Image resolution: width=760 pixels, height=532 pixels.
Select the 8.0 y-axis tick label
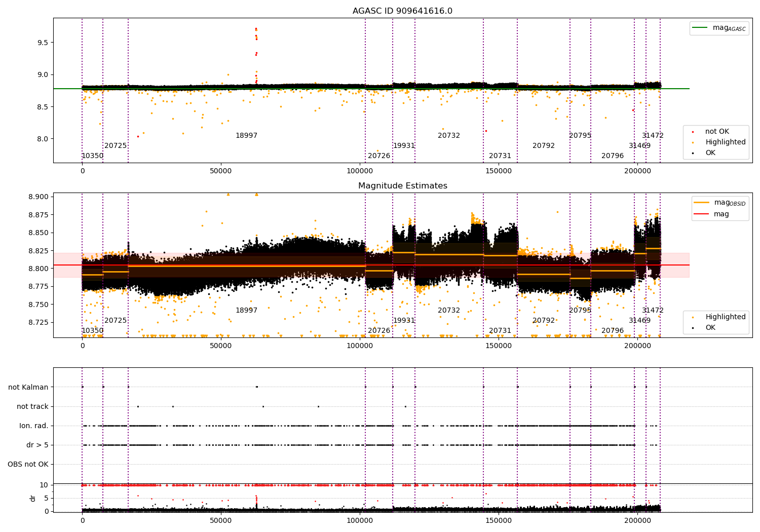click(x=43, y=139)
